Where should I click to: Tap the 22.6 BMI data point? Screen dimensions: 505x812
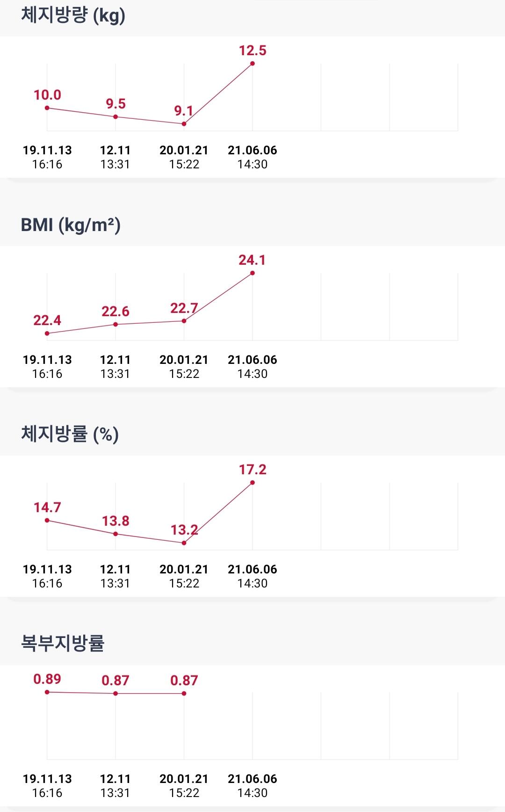[x=115, y=324]
